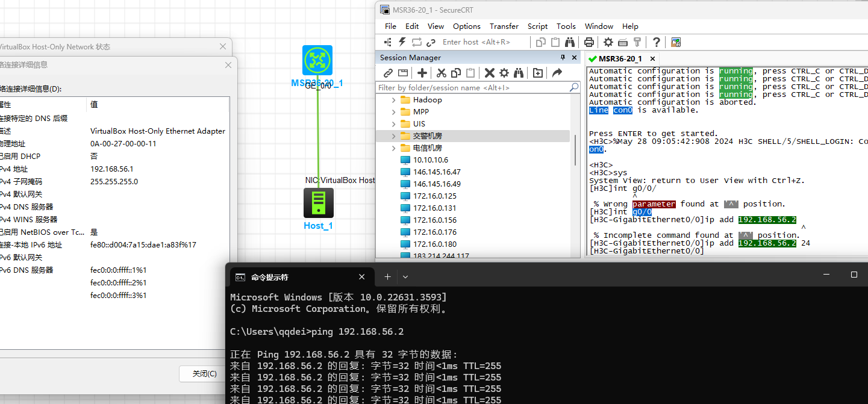Open the Script menu
The height and width of the screenshot is (404, 868).
[x=537, y=26]
